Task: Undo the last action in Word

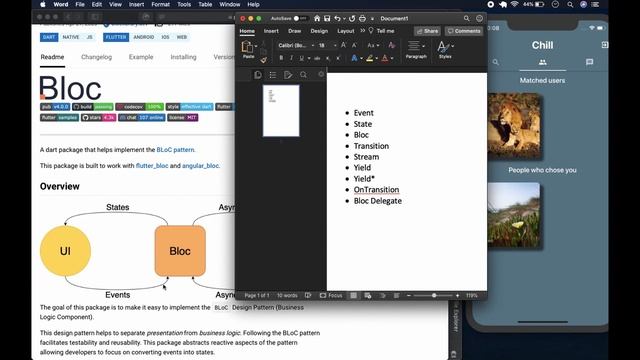Action: [x=337, y=18]
